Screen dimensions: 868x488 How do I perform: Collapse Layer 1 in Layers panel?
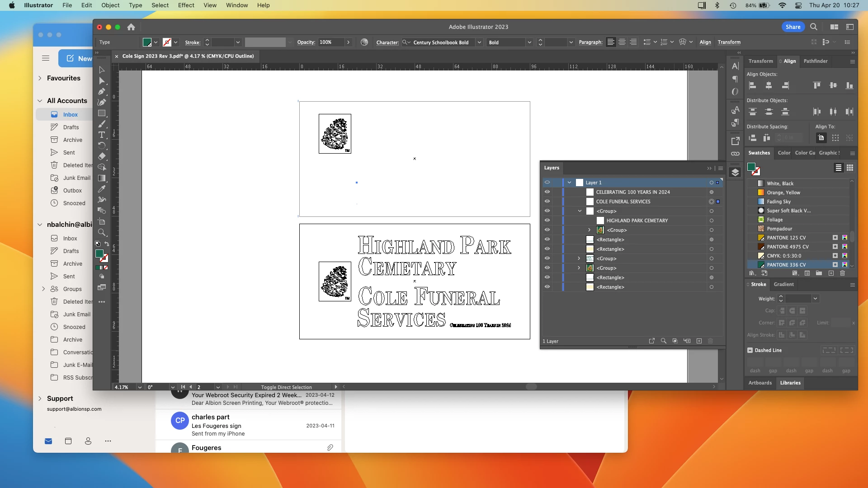pos(569,183)
